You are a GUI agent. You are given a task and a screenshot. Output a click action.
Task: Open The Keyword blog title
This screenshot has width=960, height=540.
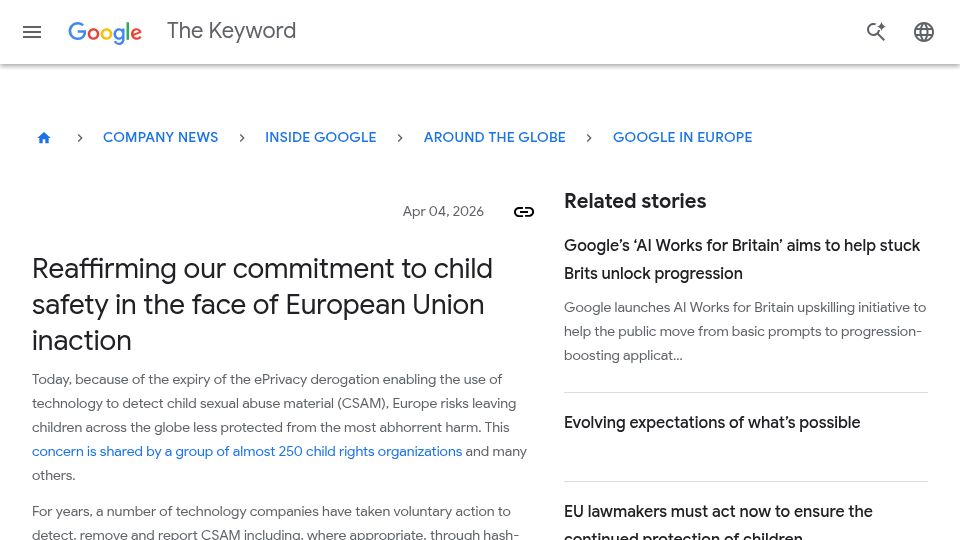click(231, 31)
